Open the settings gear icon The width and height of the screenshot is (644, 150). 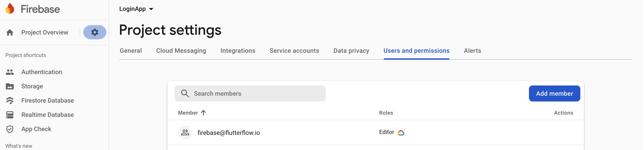pos(95,32)
